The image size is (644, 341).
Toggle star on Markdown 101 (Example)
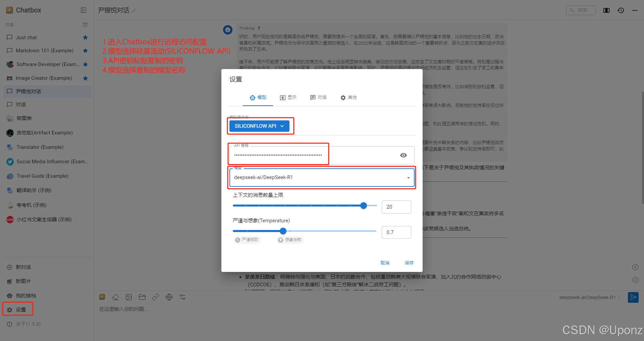(x=85, y=51)
